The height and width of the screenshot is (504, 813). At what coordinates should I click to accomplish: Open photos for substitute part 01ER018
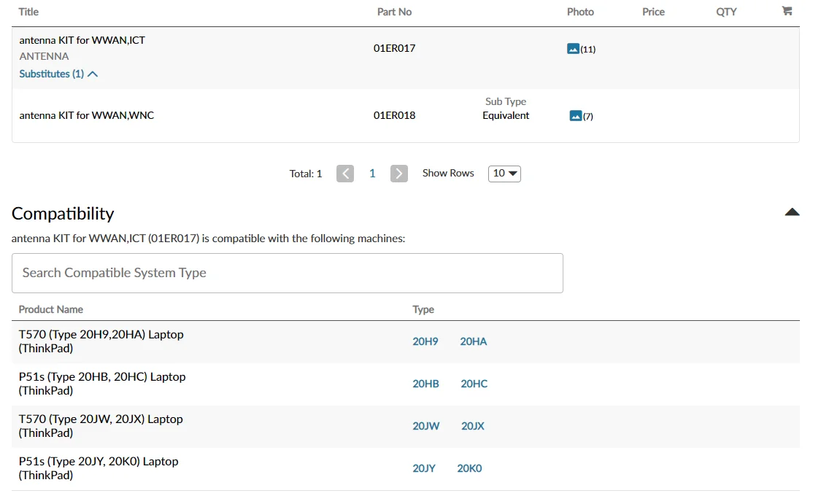pos(576,116)
